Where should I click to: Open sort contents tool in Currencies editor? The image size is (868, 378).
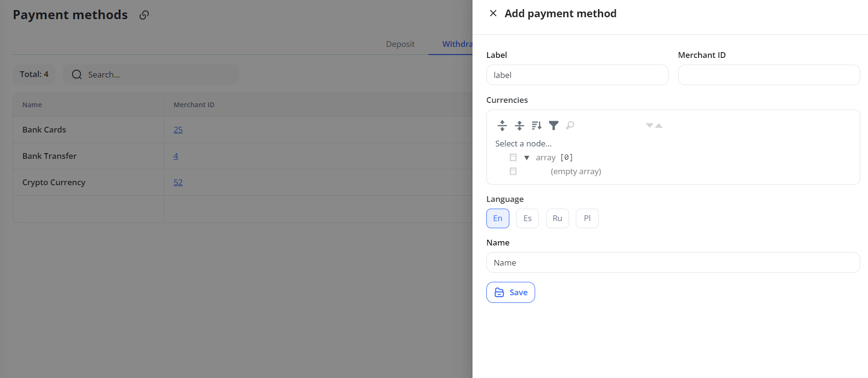pos(537,125)
